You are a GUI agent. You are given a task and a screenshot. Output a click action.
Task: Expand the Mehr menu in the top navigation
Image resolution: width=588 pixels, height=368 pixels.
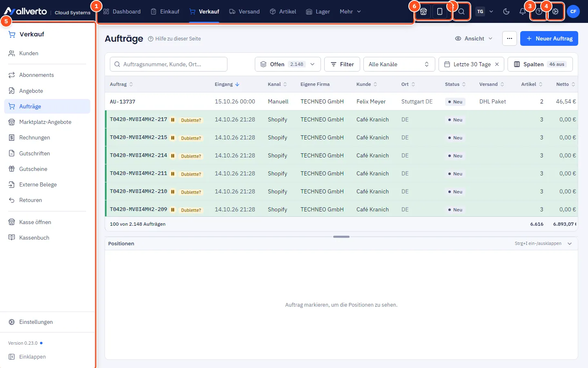pos(350,11)
